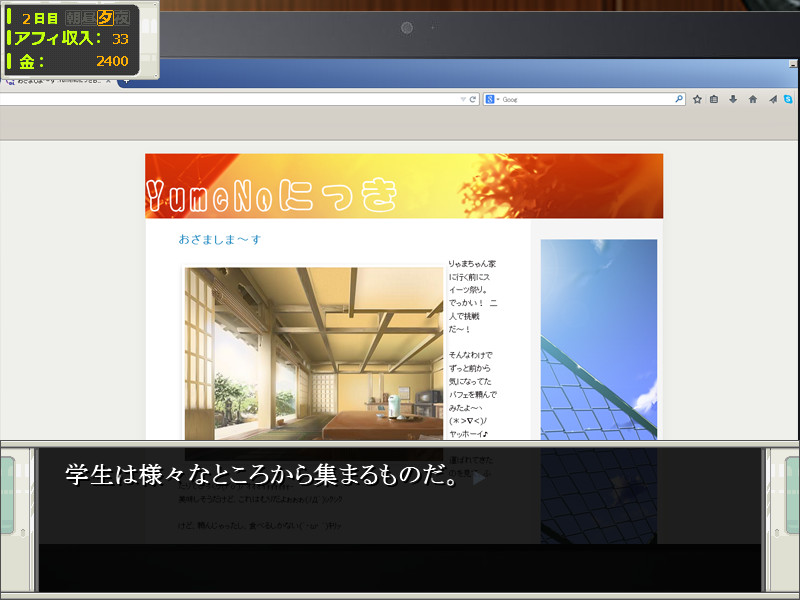Click the Japanese room photo in blog post
Image resolution: width=800 pixels, height=600 pixels.
click(313, 350)
